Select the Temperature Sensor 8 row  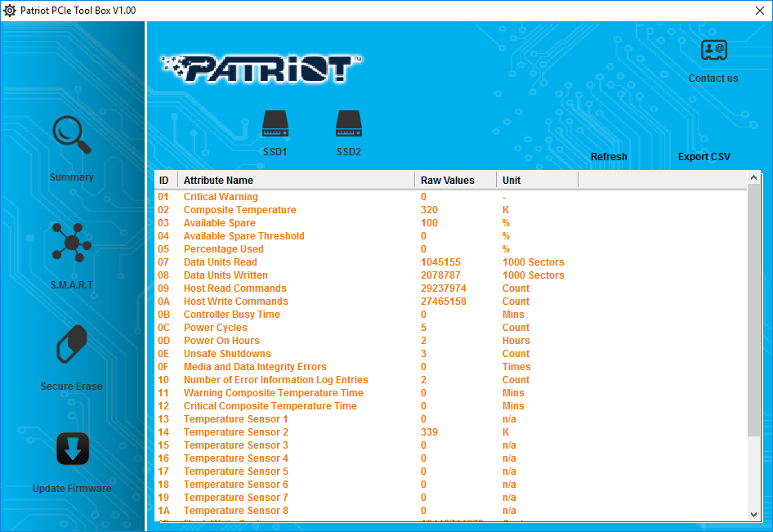click(x=450, y=510)
